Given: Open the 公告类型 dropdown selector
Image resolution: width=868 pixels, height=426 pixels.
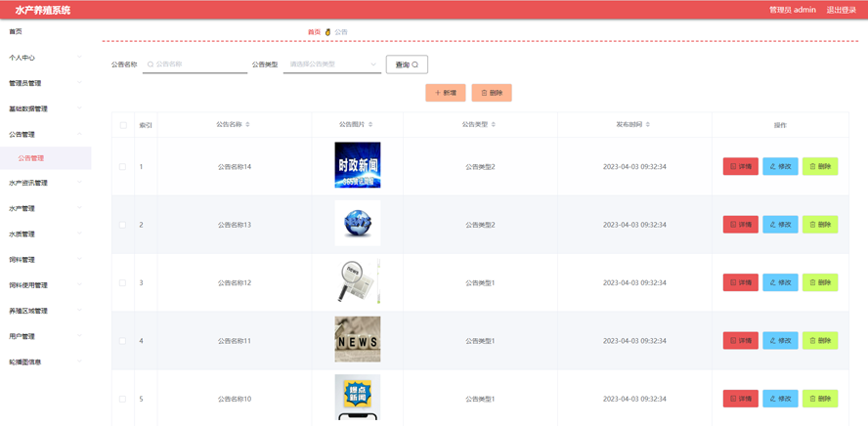Looking at the screenshot, I should pos(332,64).
